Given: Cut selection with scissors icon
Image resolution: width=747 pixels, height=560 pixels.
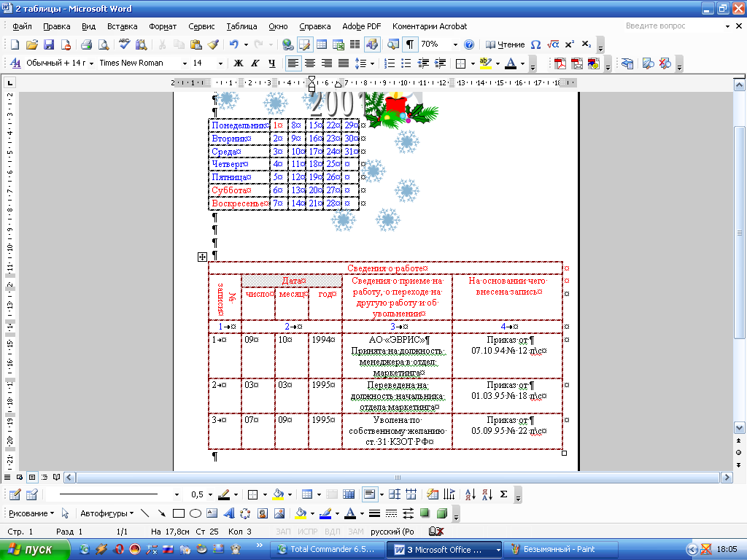Looking at the screenshot, I should (x=162, y=44).
